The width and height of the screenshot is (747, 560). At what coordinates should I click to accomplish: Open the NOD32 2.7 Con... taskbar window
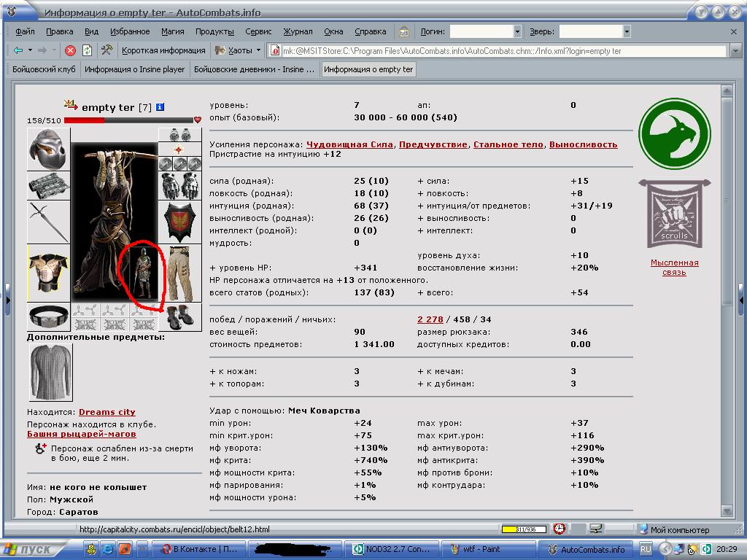(x=392, y=549)
